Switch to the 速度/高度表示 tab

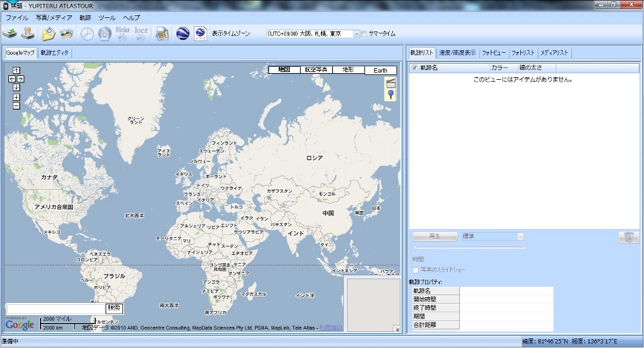pyautogui.click(x=457, y=53)
